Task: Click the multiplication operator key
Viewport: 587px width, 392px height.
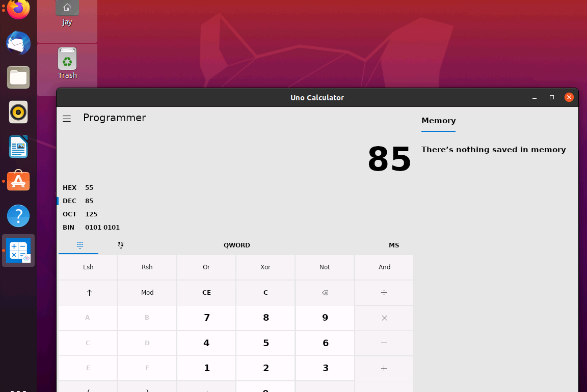Action: [384, 318]
